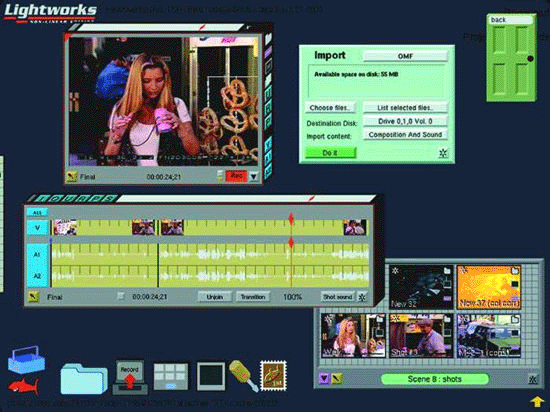Open the blue toolbox icon
This screenshot has height=412, width=550.
point(26,360)
